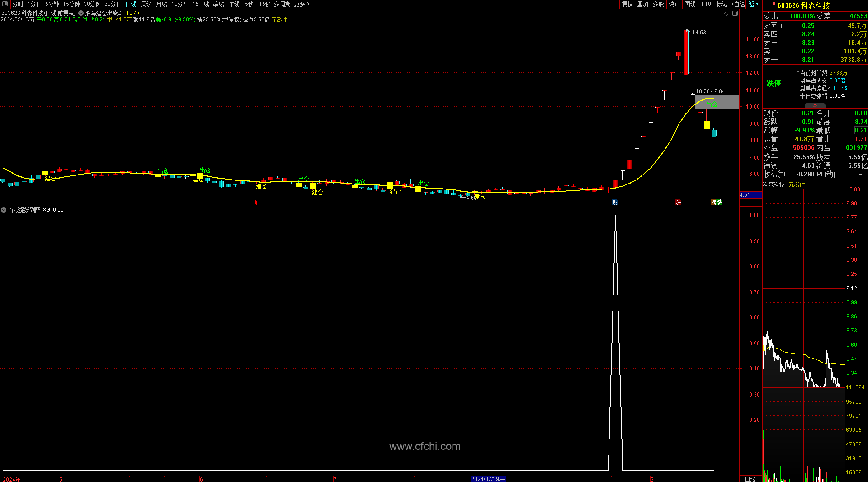Click the red S marker below candlesticks
Viewport: 868px width, 482px height.
coord(256,203)
